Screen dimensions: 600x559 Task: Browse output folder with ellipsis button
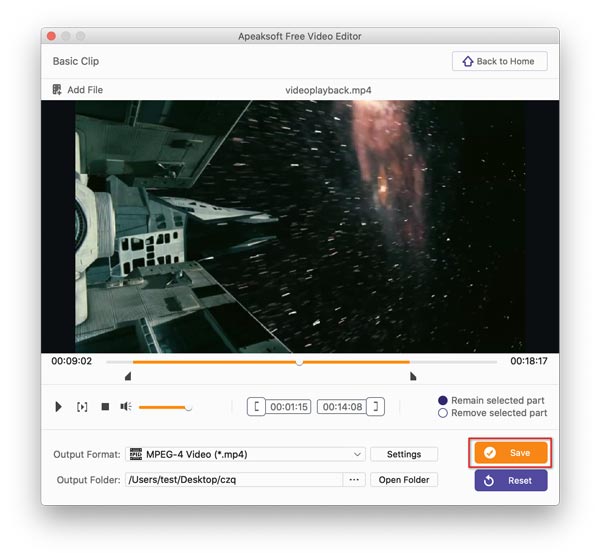(x=354, y=479)
